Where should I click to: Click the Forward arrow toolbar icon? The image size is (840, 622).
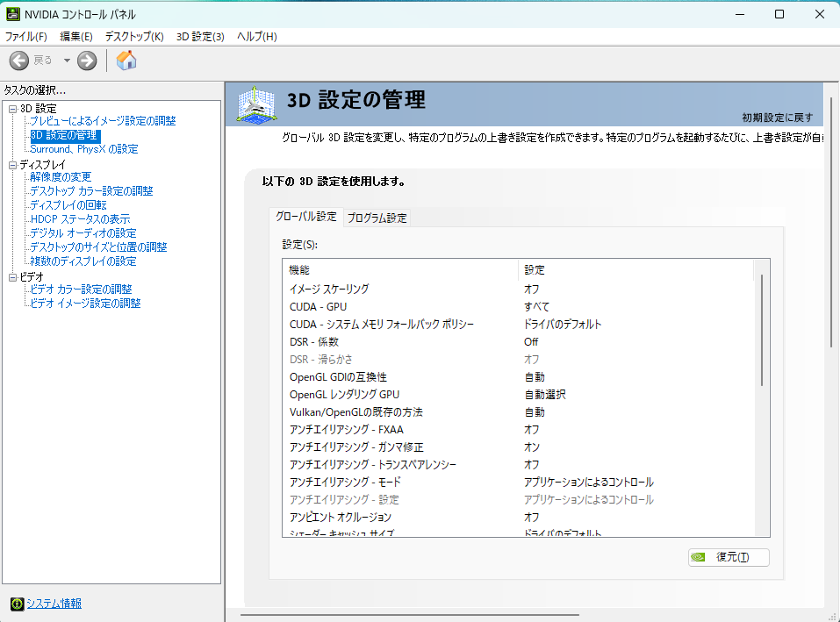click(87, 61)
